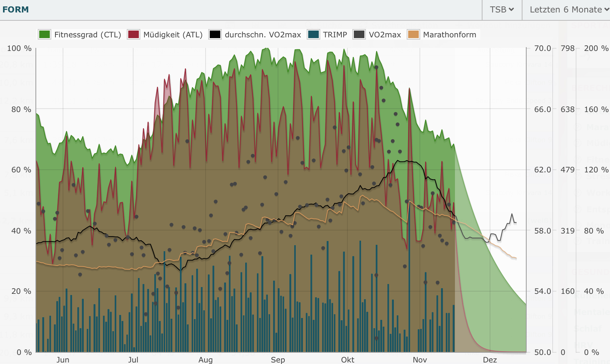This screenshot has height=364, width=610.
Task: Click the 70.0 VO2max axis value
Action: (542, 48)
